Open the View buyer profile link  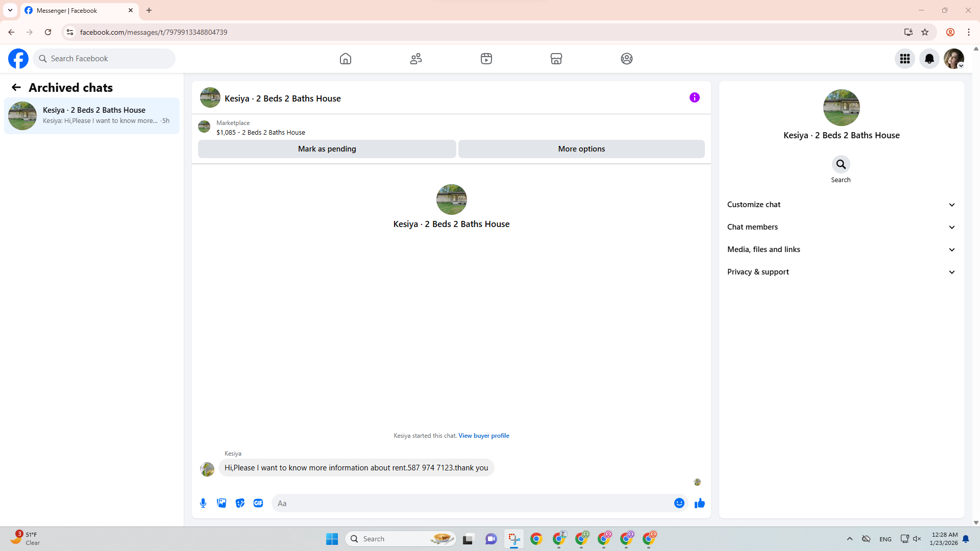483,436
